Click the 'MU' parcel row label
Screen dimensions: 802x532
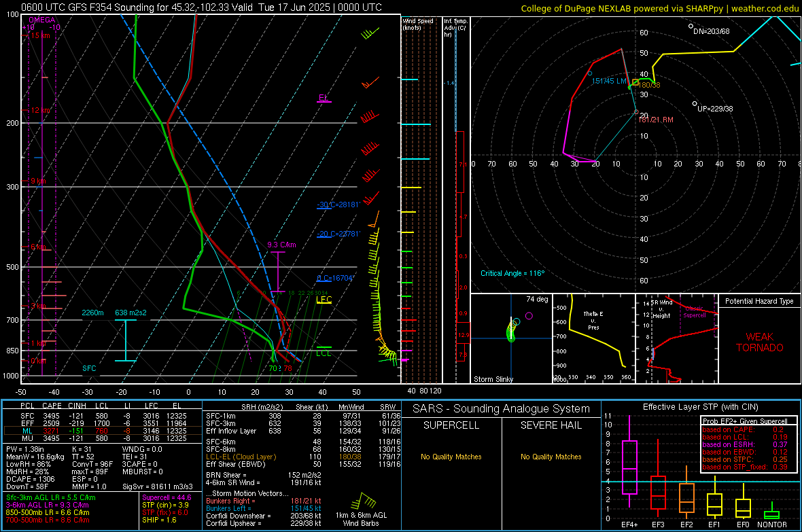[27, 438]
